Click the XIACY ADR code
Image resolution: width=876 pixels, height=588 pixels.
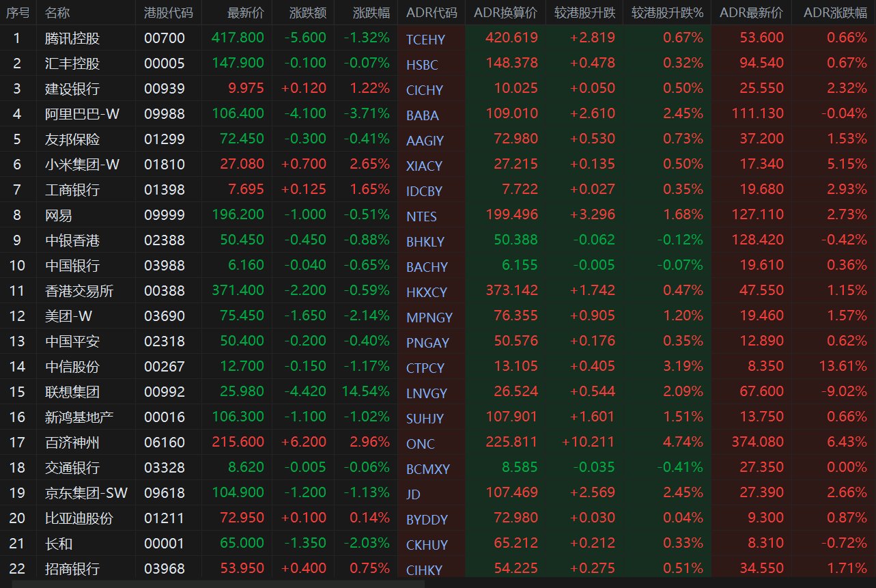pos(424,166)
